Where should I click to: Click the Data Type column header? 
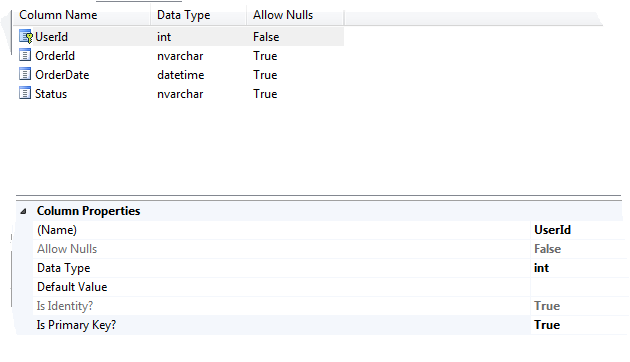184,15
